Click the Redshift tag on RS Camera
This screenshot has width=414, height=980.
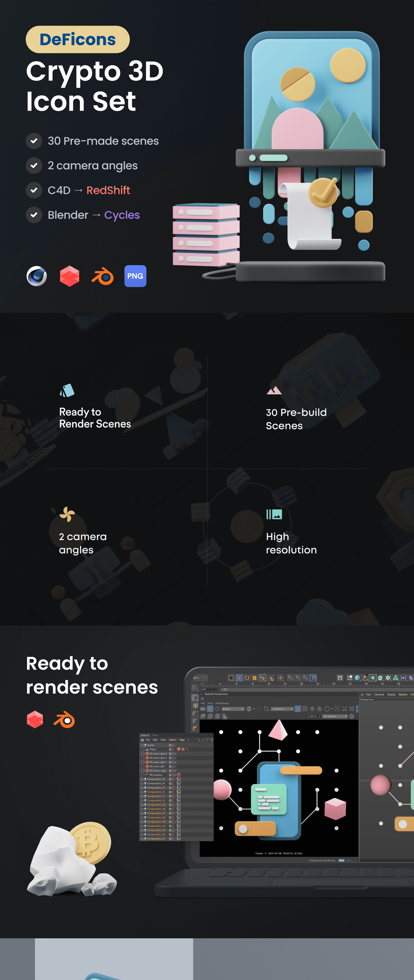(179, 775)
